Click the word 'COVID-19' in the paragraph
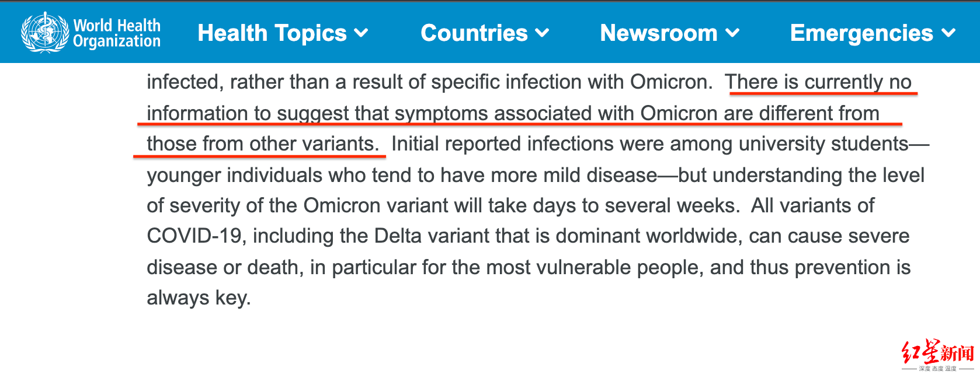This screenshot has height=378, width=980. 194,236
